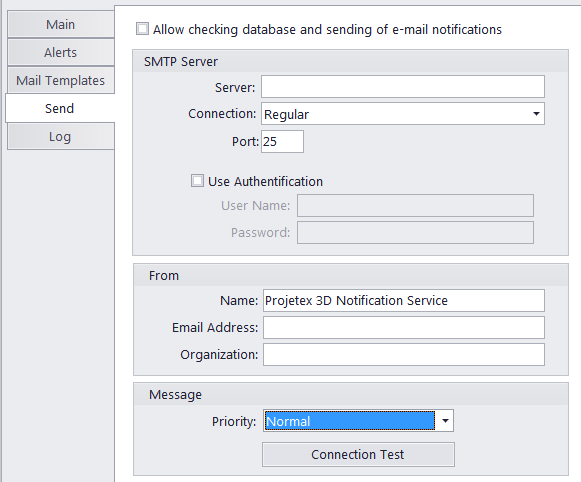Select the Connection combo box showing Regular
This screenshot has width=581, height=482.
tap(403, 114)
